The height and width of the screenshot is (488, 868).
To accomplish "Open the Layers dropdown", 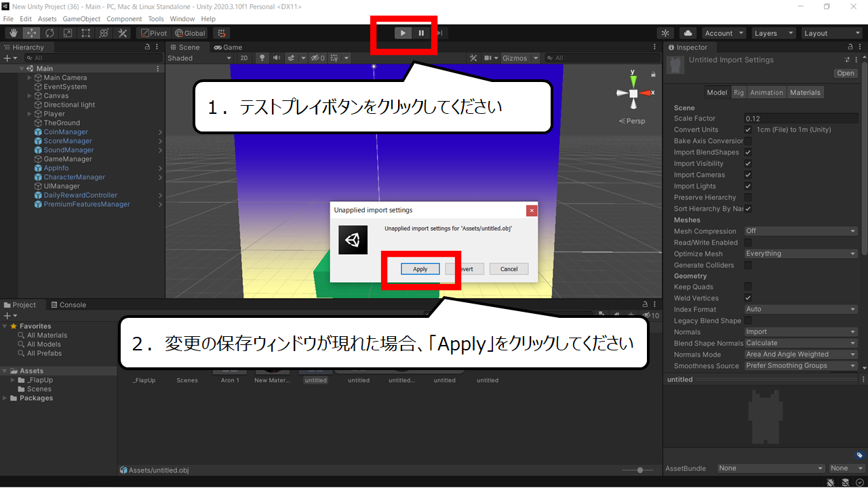I will tap(773, 33).
